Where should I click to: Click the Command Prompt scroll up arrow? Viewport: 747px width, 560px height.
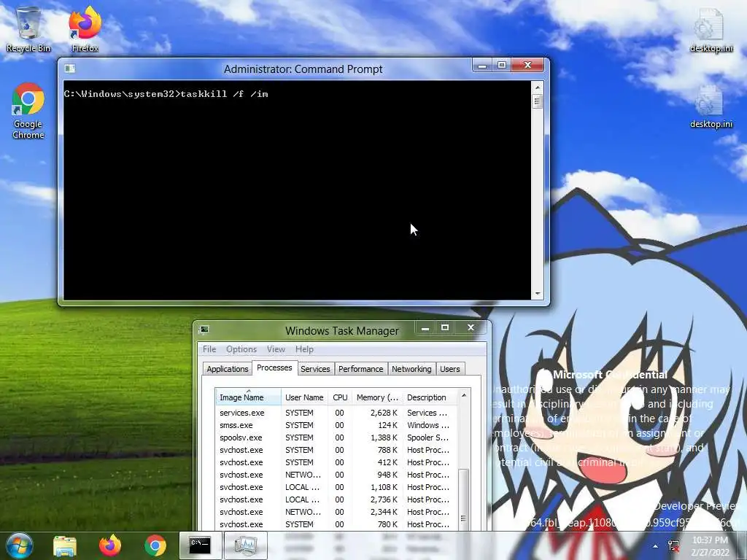(x=538, y=87)
